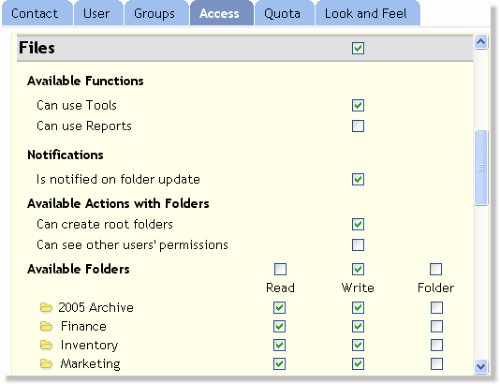
Task: Click the Finance folder icon
Action: [x=46, y=326]
